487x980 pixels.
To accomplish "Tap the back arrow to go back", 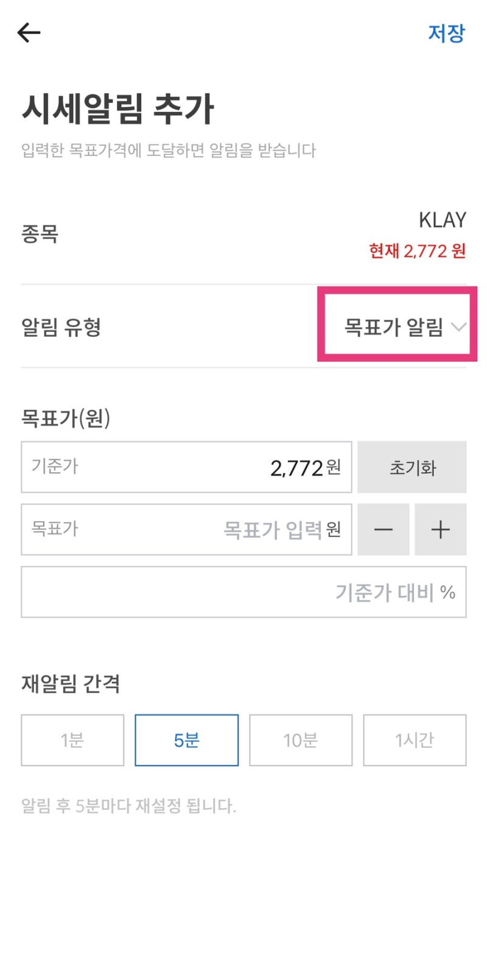I will pyautogui.click(x=28, y=32).
